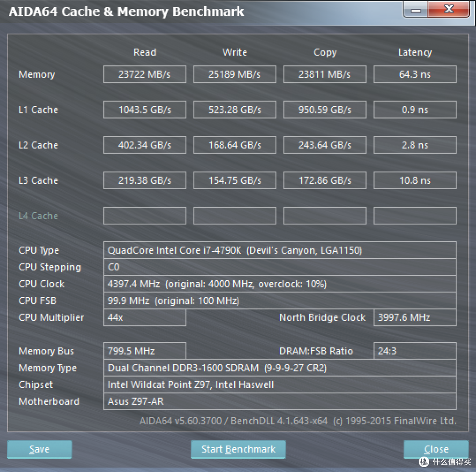Click the Motherboard label

coord(49,401)
